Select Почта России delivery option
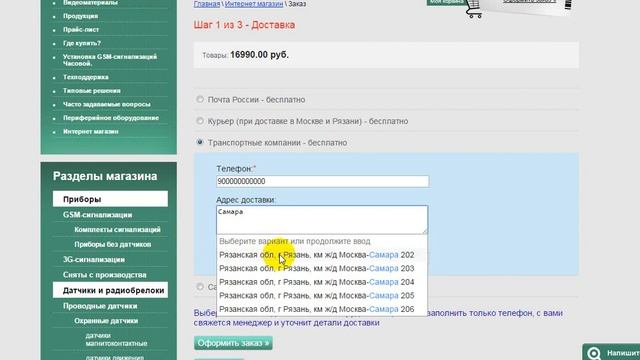Image resolution: width=640 pixels, height=360 pixels. point(200,99)
